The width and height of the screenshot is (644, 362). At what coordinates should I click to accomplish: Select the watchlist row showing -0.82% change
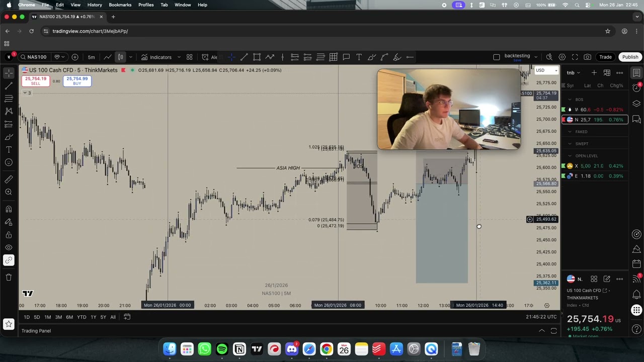pos(595,110)
